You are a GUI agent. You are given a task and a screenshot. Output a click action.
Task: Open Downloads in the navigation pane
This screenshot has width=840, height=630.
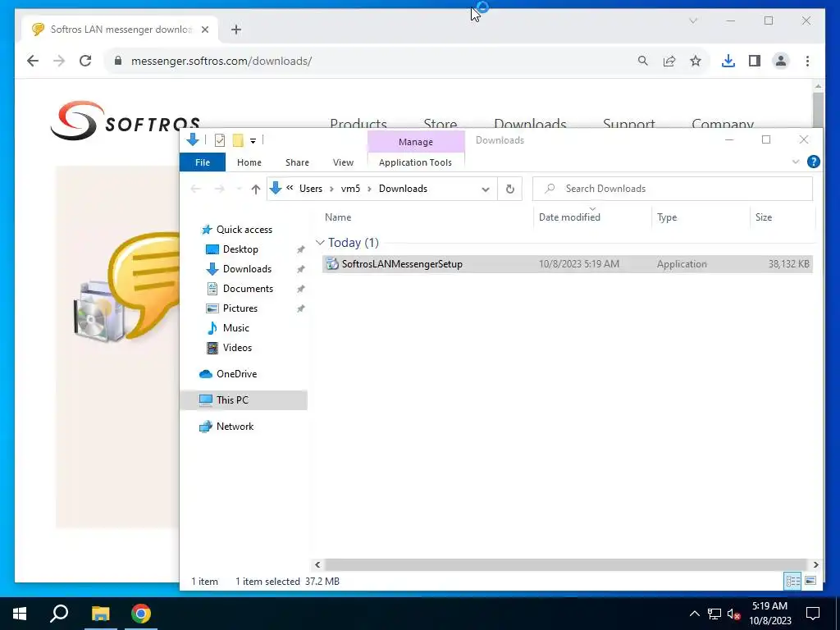(247, 269)
